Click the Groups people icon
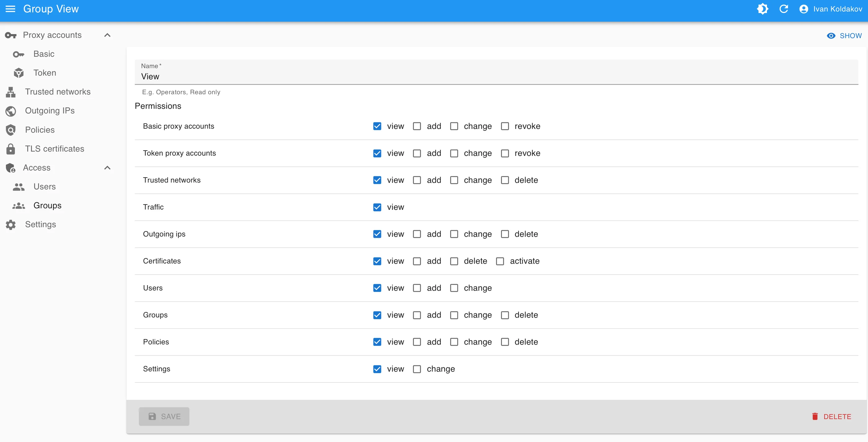This screenshot has height=442, width=868. 19,206
